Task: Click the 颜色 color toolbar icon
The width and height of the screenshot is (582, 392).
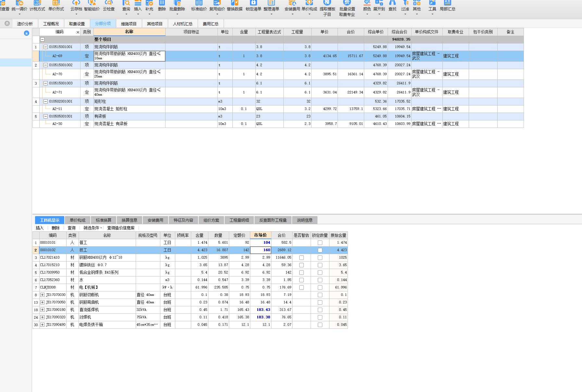Action: click(367, 6)
